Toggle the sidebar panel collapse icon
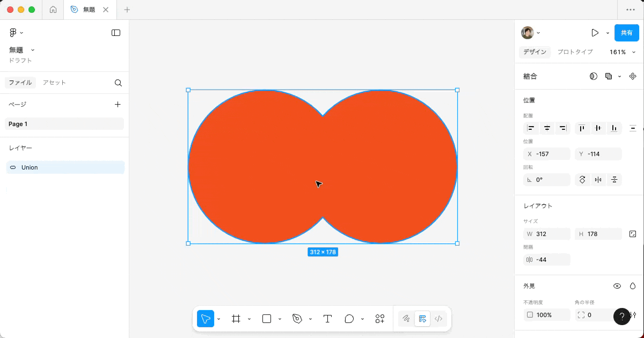Viewport: 644px width, 338px height. 116,33
